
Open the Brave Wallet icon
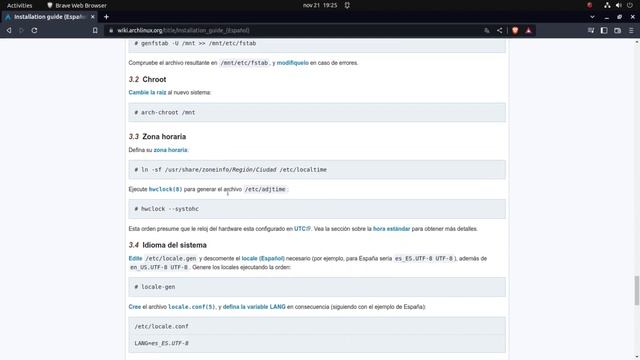(618, 30)
